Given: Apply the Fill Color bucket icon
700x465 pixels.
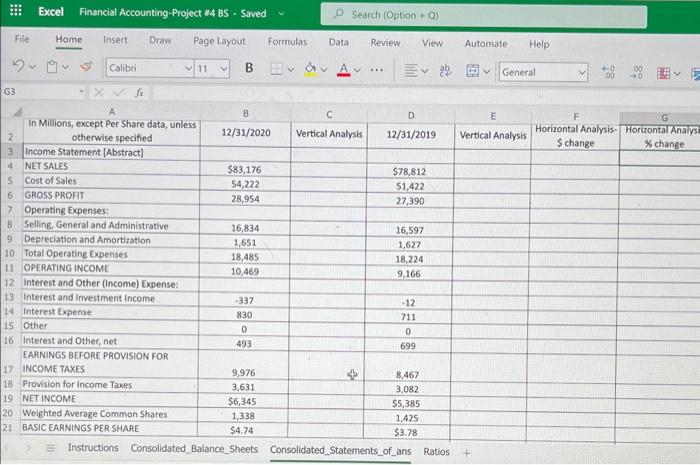Looking at the screenshot, I should point(310,69).
